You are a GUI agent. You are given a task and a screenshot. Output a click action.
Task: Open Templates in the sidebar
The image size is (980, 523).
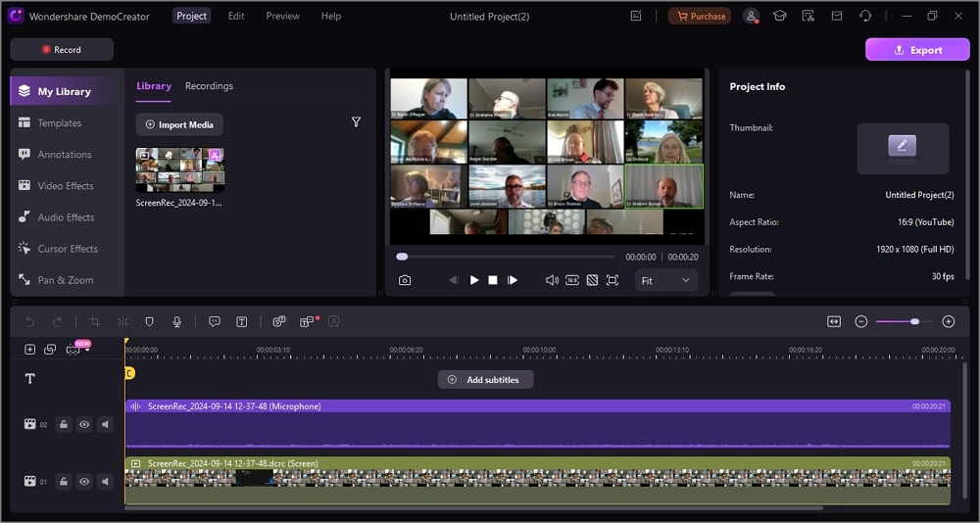pyautogui.click(x=68, y=122)
